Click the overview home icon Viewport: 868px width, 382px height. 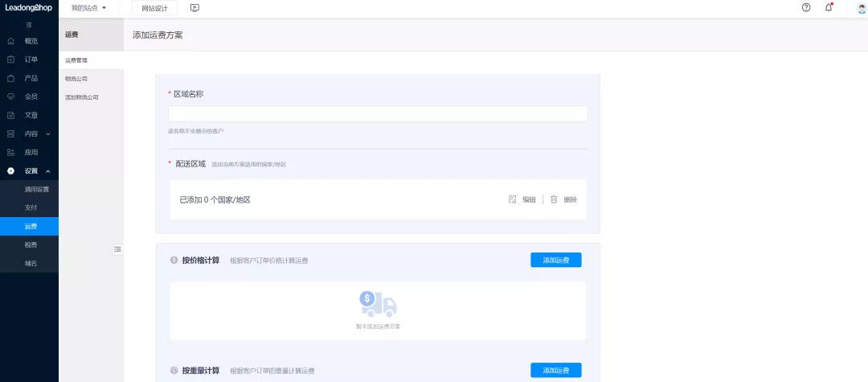coord(10,41)
